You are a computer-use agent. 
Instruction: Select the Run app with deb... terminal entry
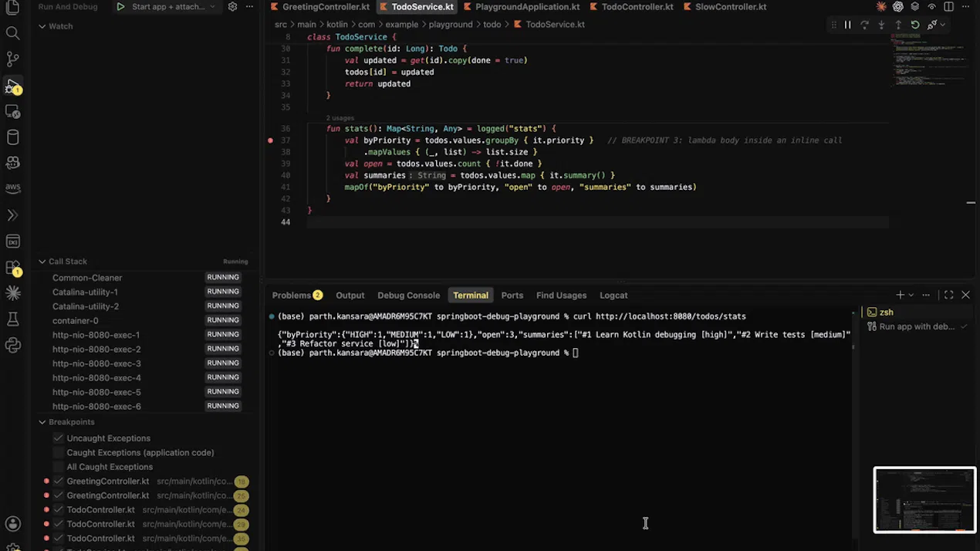pyautogui.click(x=917, y=326)
